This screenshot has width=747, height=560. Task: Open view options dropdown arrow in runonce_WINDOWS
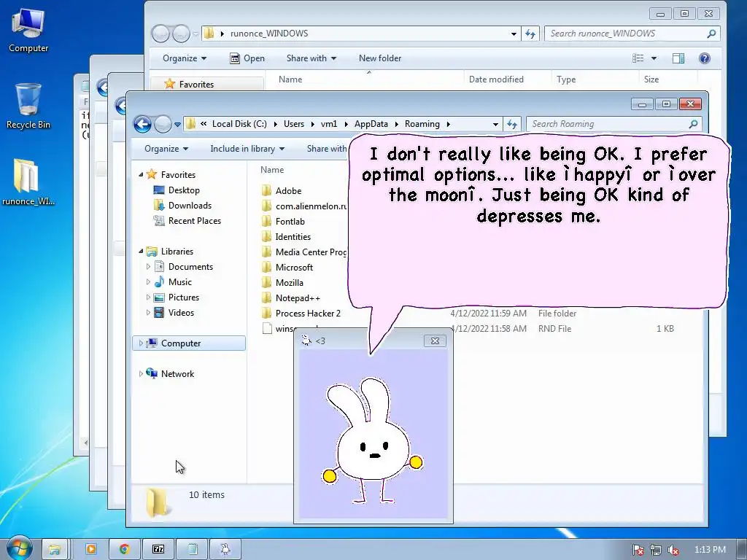[654, 58]
